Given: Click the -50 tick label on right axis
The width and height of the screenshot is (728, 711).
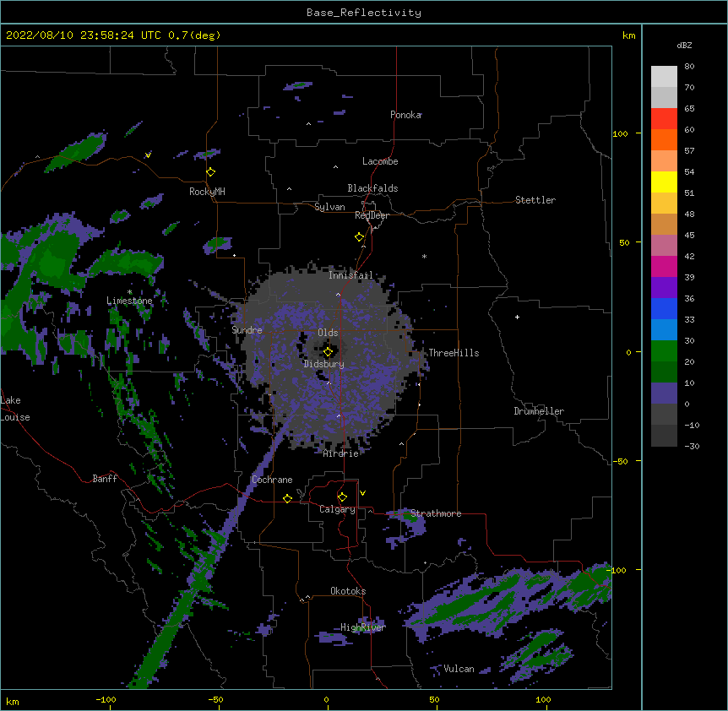Looking at the screenshot, I should click(x=620, y=461).
